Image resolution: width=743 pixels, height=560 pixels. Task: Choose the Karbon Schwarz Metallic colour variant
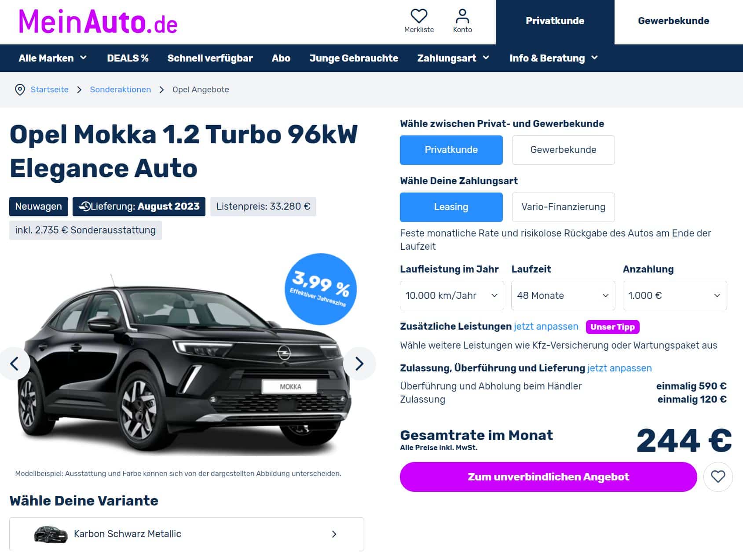[x=187, y=534]
